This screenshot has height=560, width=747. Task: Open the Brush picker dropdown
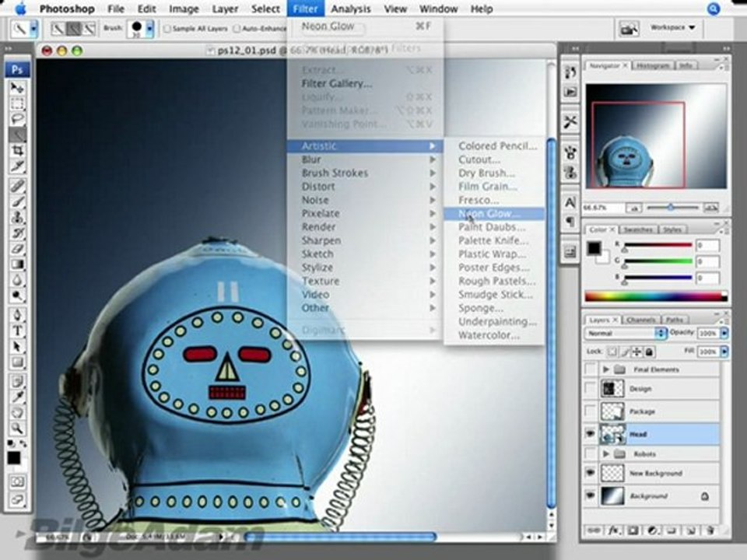(x=149, y=29)
